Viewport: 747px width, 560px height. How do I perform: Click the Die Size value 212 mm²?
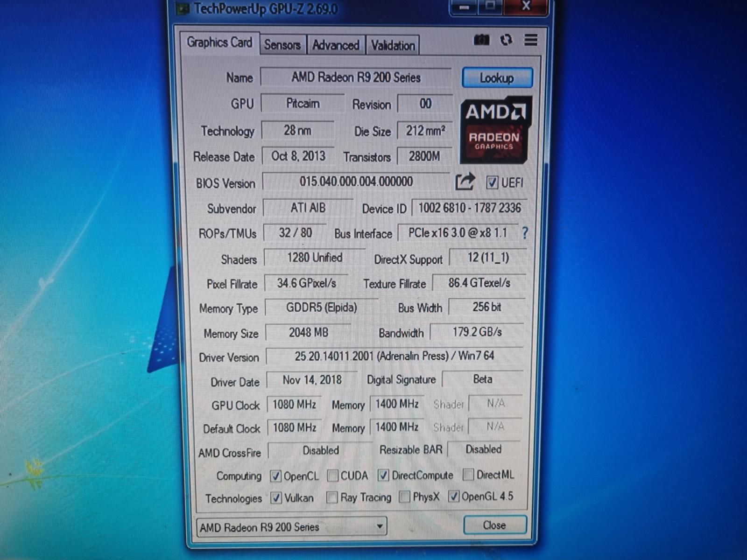[425, 131]
